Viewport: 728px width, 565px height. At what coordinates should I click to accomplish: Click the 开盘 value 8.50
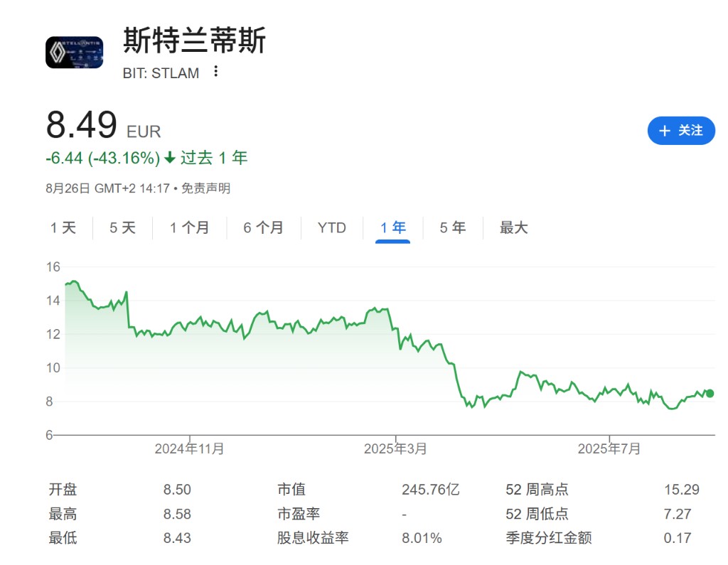(x=177, y=490)
